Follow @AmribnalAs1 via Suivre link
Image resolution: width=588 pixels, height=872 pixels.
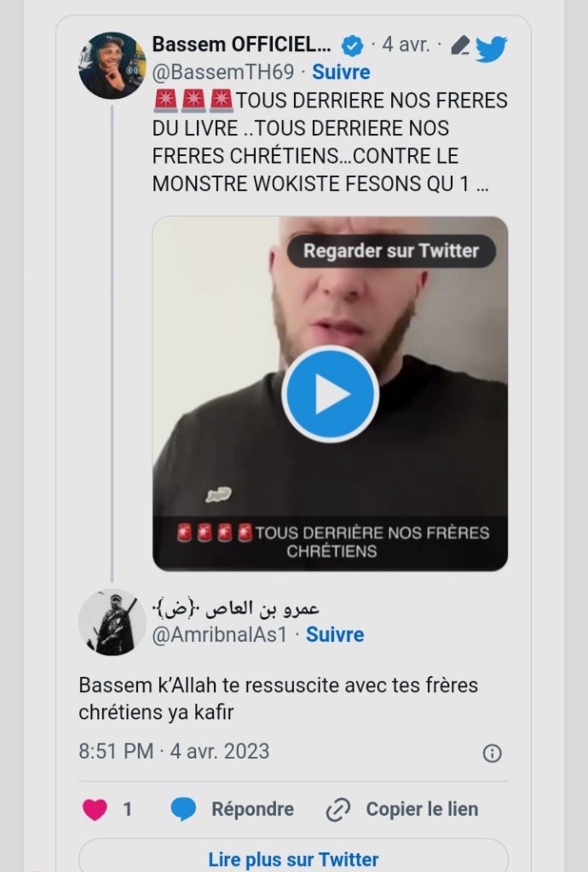pyautogui.click(x=335, y=634)
